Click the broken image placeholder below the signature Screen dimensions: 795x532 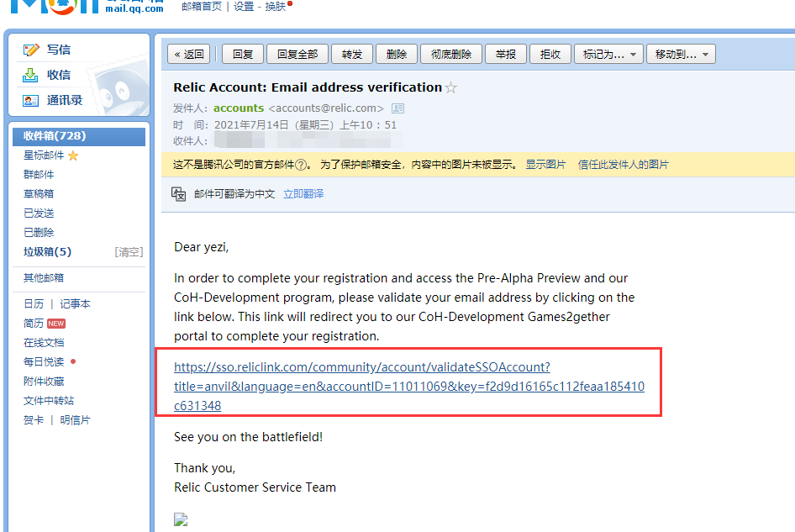coord(181,519)
